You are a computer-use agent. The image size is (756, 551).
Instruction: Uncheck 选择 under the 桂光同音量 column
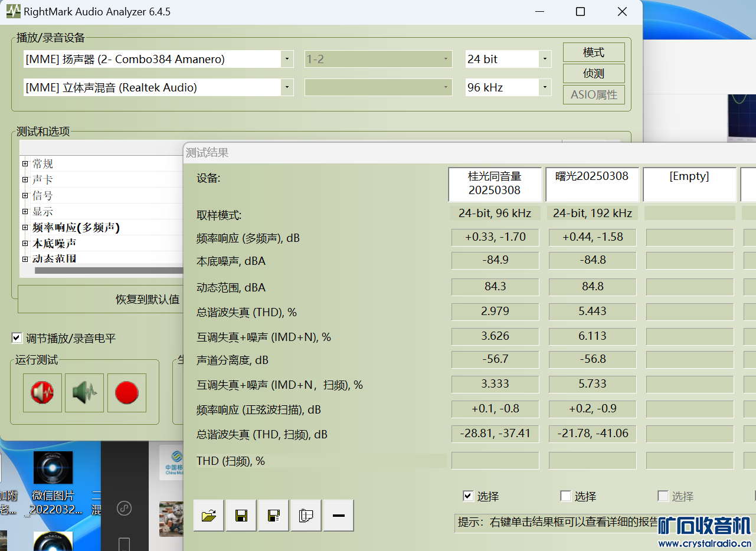[x=469, y=496]
